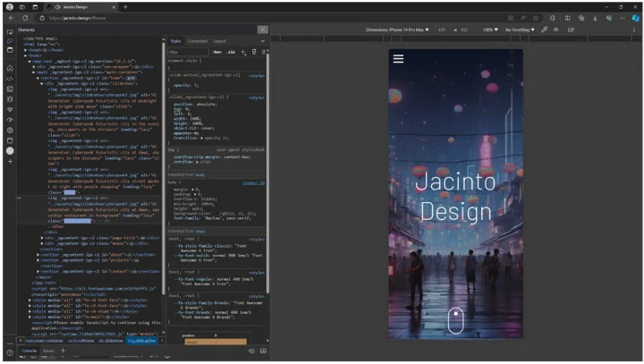Open Edge downloads icon
Screen dimensions: 644x364
[x=595, y=18]
